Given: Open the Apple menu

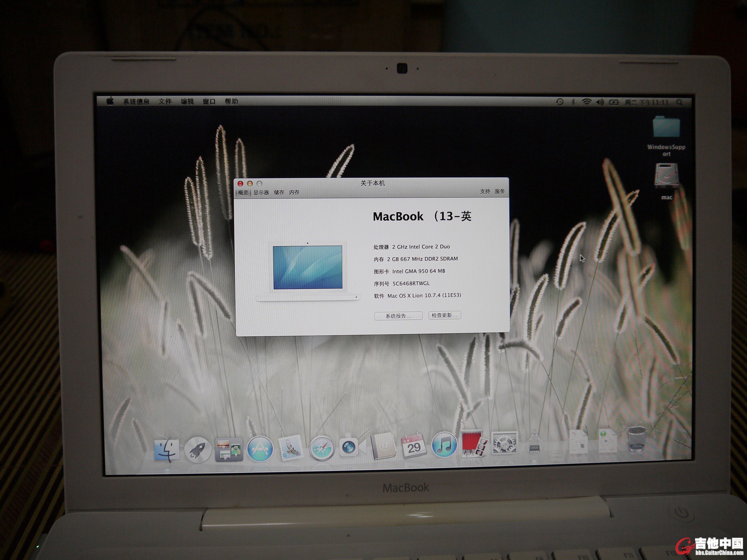Looking at the screenshot, I should coord(110,101).
